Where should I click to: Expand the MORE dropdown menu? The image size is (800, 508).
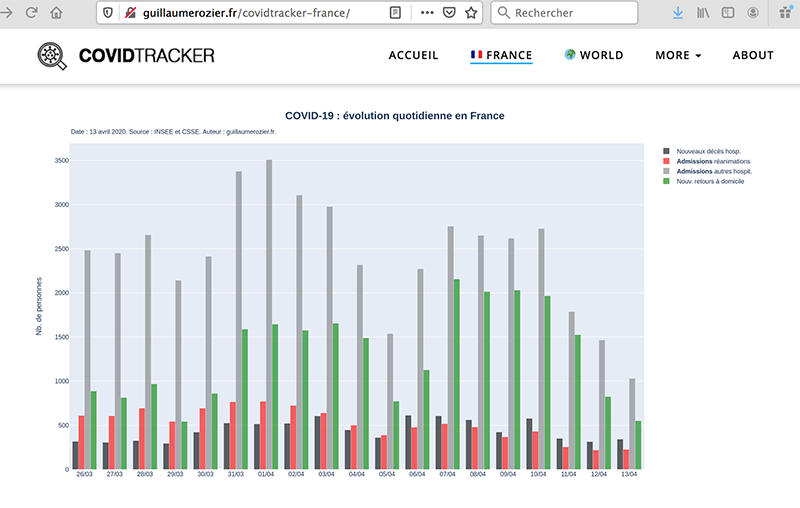[678, 56]
